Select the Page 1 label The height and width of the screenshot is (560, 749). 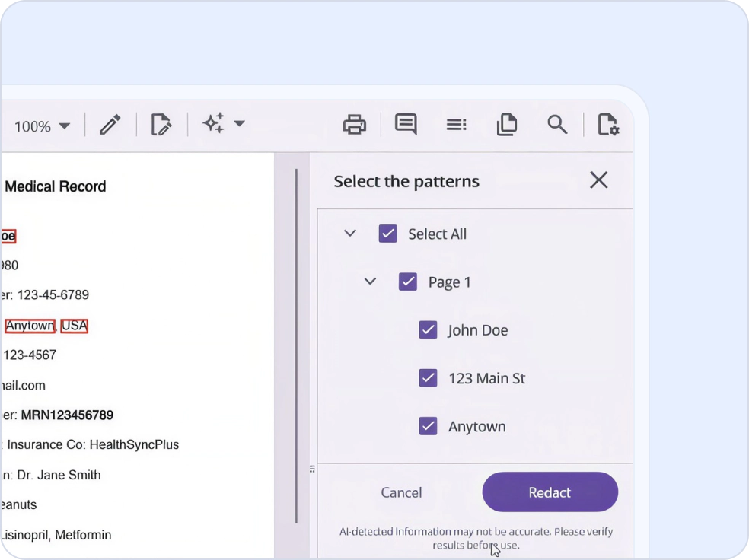[x=450, y=282]
